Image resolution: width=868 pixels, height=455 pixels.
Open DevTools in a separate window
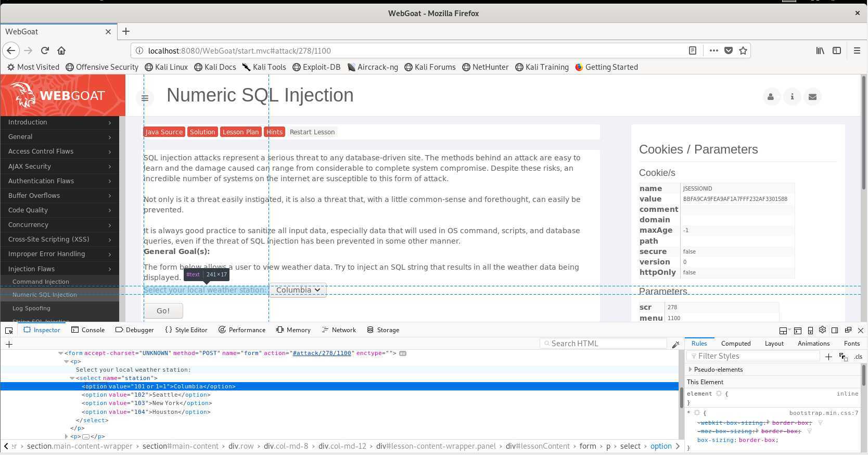pyautogui.click(x=848, y=330)
